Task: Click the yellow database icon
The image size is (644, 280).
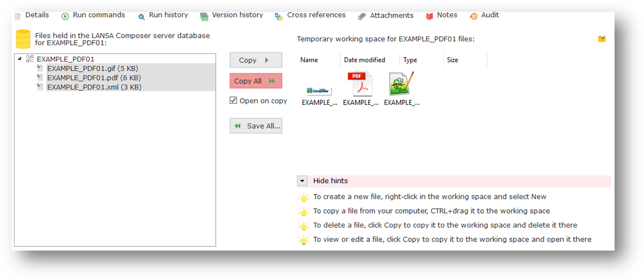Action: pos(23,39)
